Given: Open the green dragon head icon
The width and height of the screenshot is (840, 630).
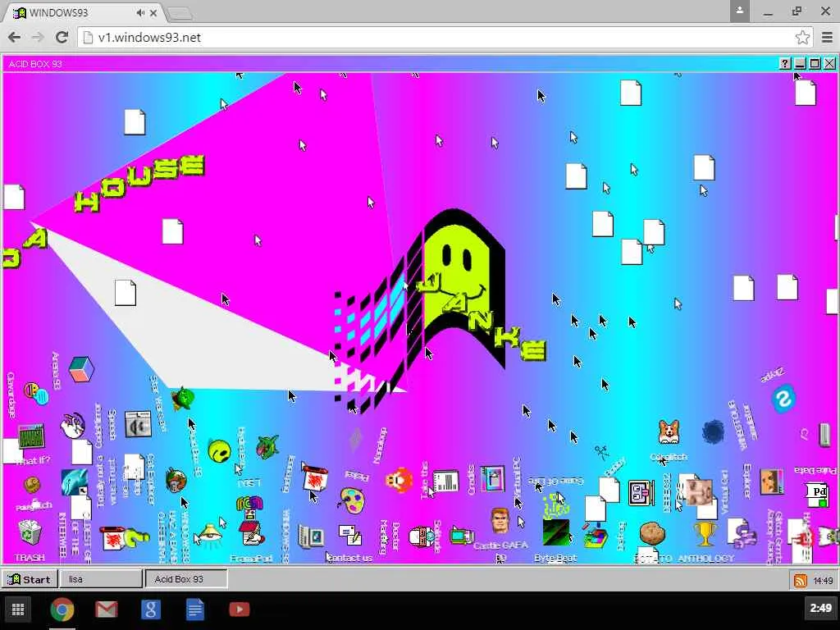Looking at the screenshot, I should pyautogui.click(x=267, y=448).
